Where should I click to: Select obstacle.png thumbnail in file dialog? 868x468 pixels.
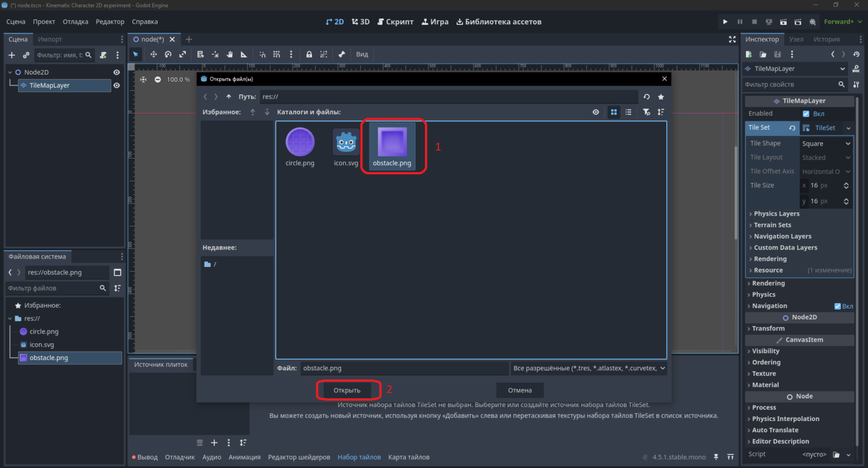[392, 147]
